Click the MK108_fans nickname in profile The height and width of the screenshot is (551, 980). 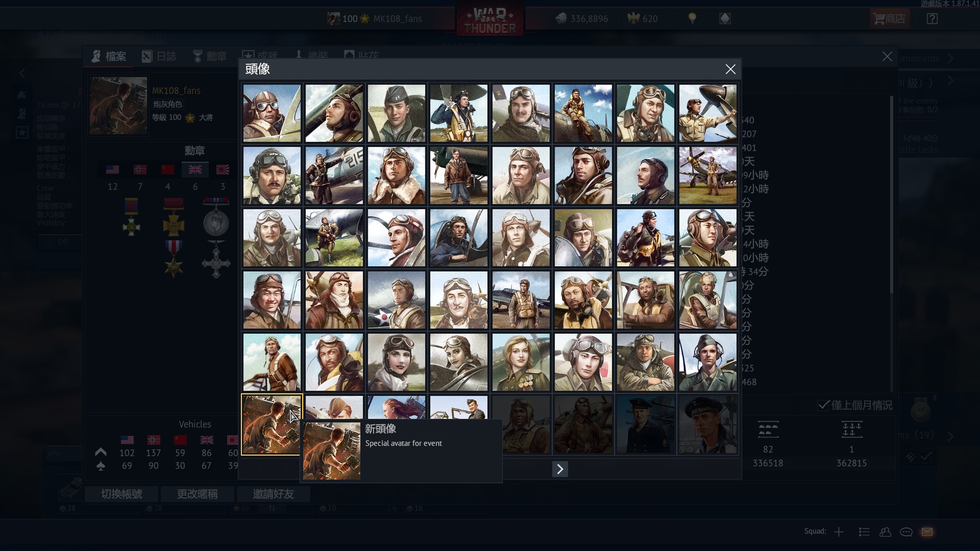[x=176, y=90]
